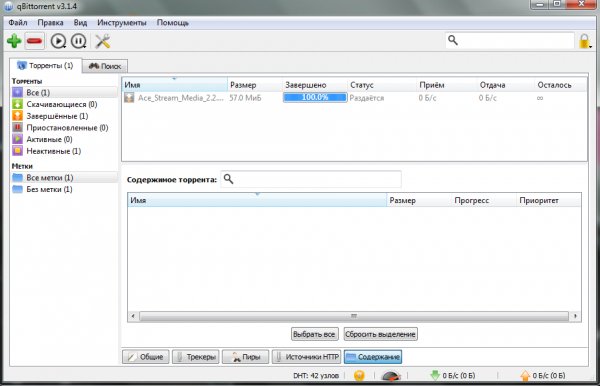Select the Все (1) filter
600x386 pixels.
point(64,93)
